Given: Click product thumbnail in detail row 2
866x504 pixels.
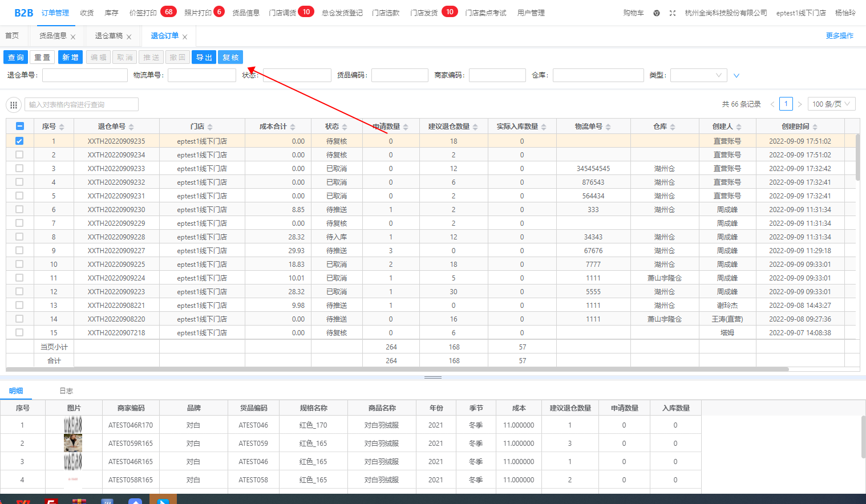Looking at the screenshot, I should pos(73,443).
